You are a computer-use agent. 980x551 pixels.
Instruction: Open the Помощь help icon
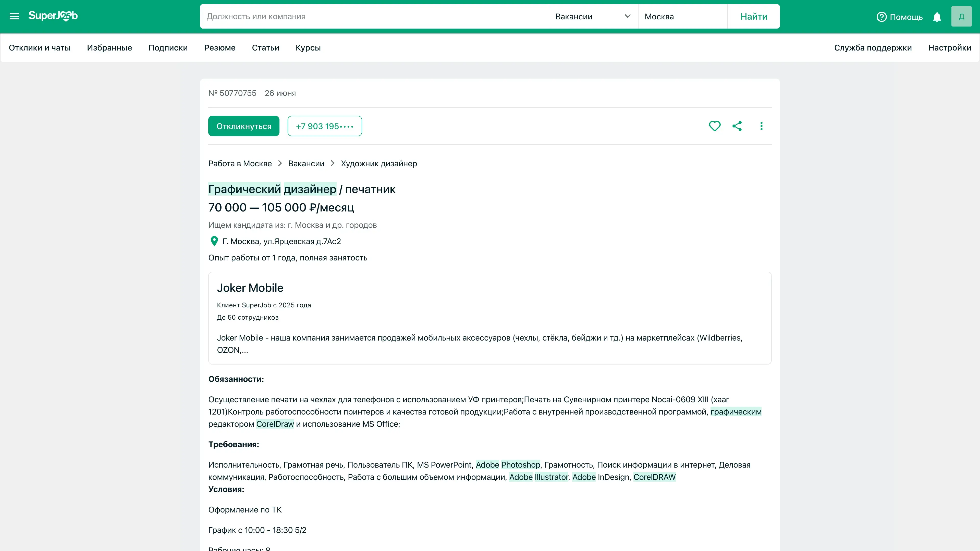pos(881,17)
